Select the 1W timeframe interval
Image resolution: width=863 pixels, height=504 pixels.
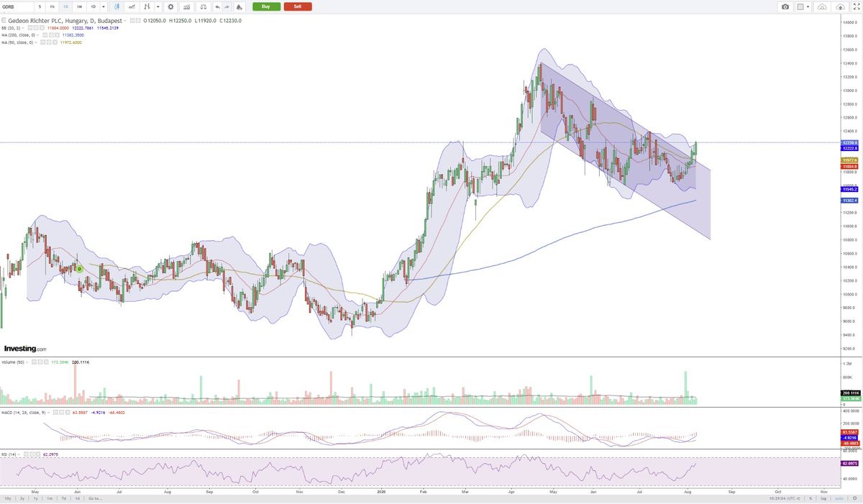coord(79,6)
